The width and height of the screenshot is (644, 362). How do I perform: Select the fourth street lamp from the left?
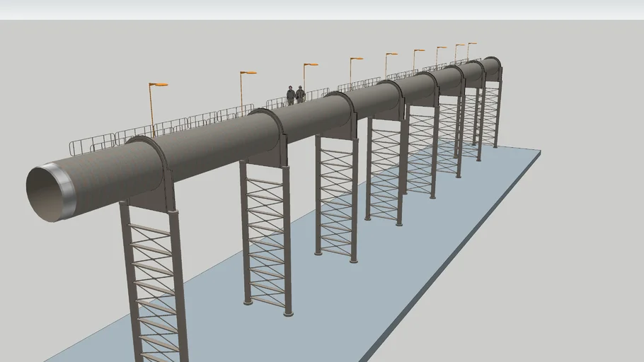coord(355,59)
